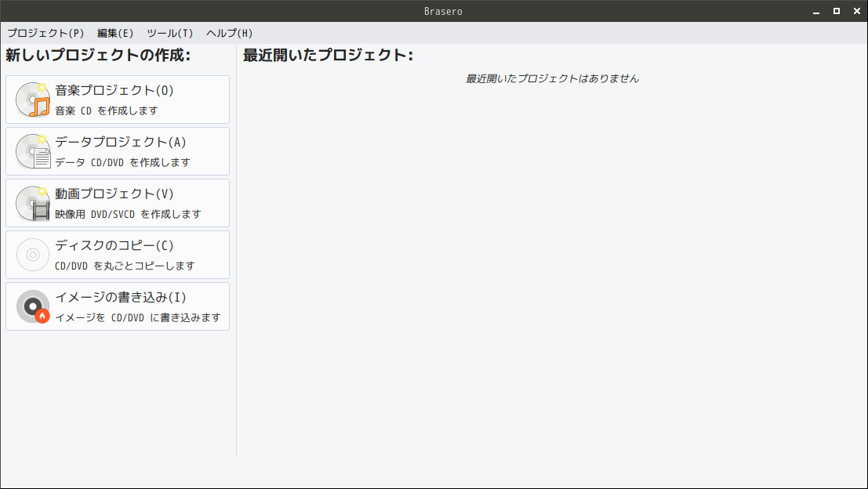This screenshot has height=489, width=868.
Task: Click the 最近開いたプロジェクトはありません message
Action: coord(552,78)
